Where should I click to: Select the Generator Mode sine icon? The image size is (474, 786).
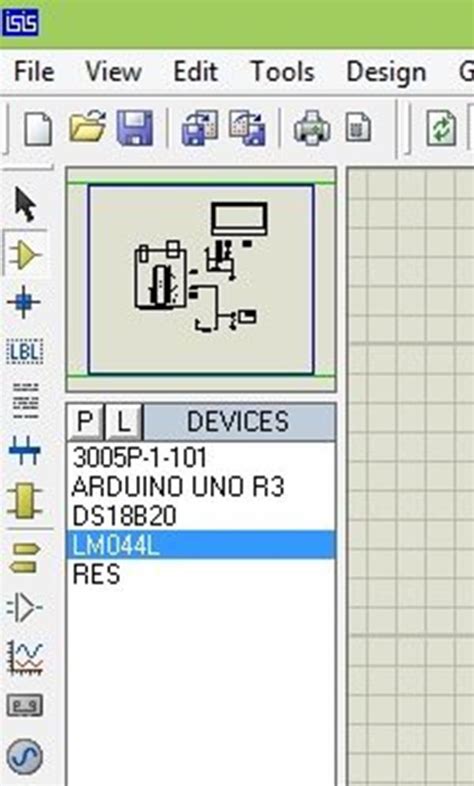tap(25, 756)
